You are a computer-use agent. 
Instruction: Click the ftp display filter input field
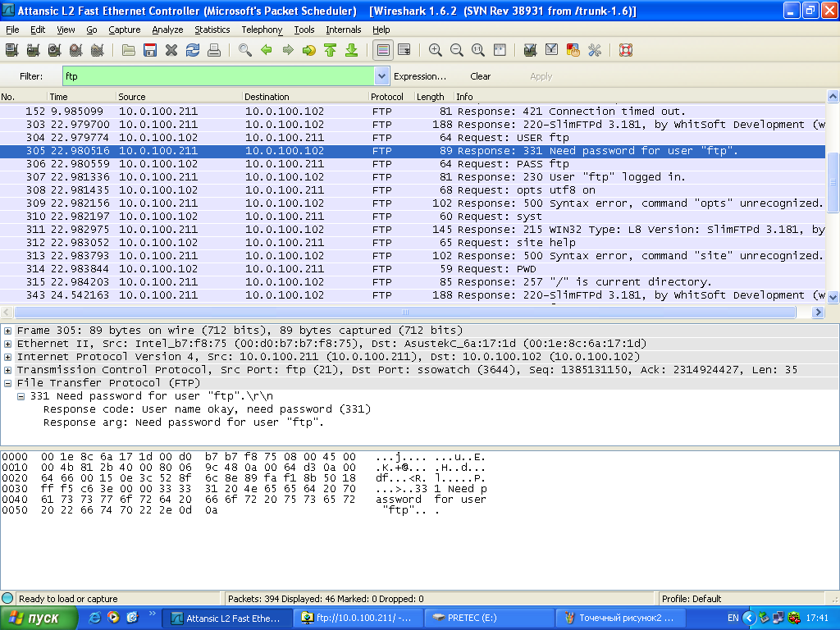[218, 76]
